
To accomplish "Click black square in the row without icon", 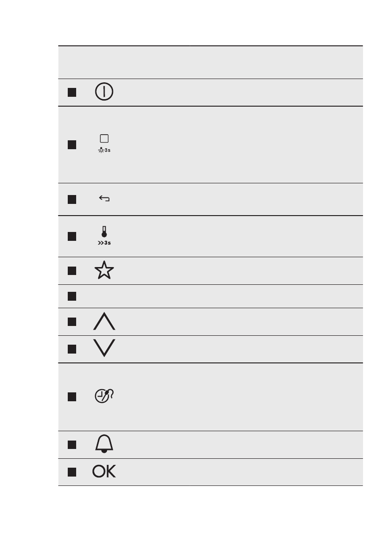I will pos(71,296).
